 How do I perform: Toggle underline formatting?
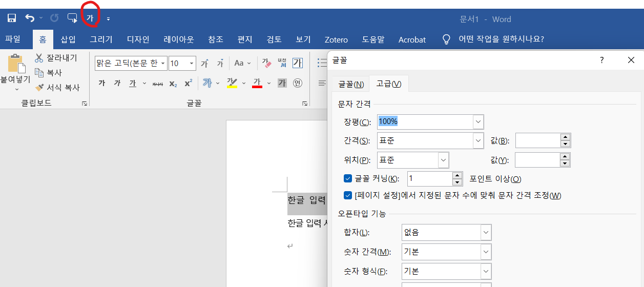pyautogui.click(x=133, y=83)
